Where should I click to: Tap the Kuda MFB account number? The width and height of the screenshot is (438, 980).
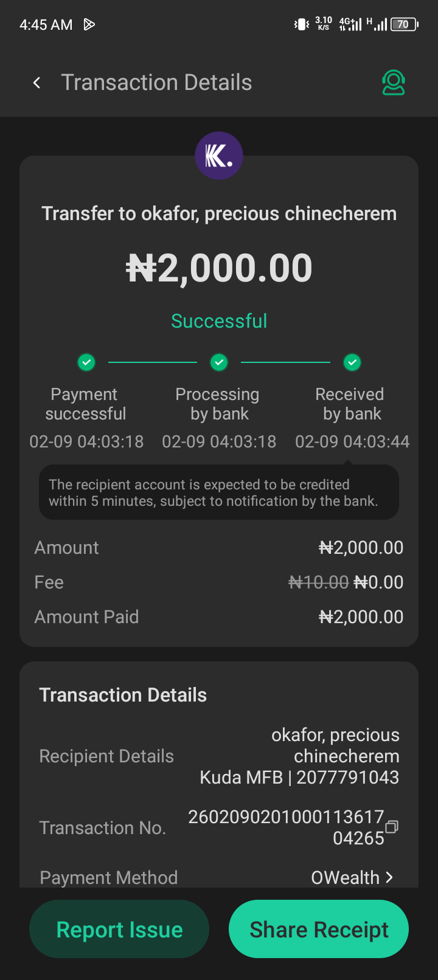click(347, 777)
